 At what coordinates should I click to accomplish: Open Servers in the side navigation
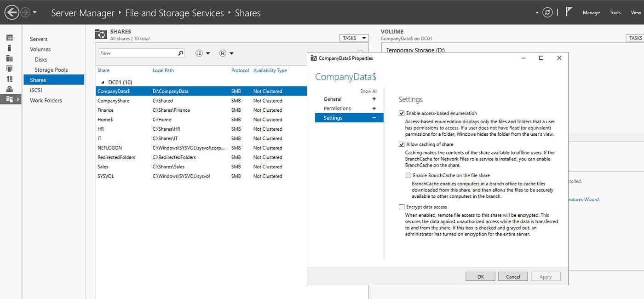pyautogui.click(x=39, y=39)
